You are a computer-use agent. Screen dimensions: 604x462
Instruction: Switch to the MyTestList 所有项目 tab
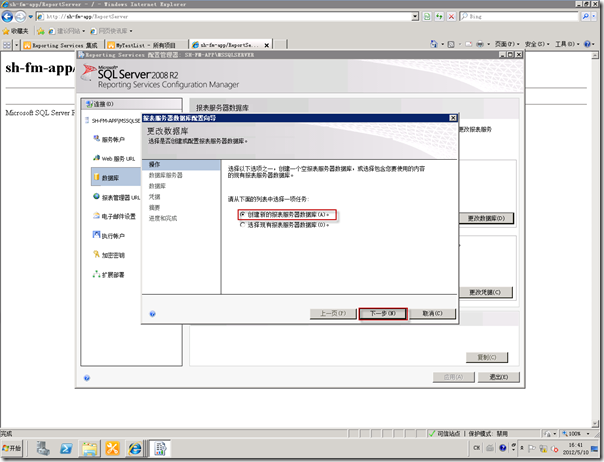click(x=147, y=45)
